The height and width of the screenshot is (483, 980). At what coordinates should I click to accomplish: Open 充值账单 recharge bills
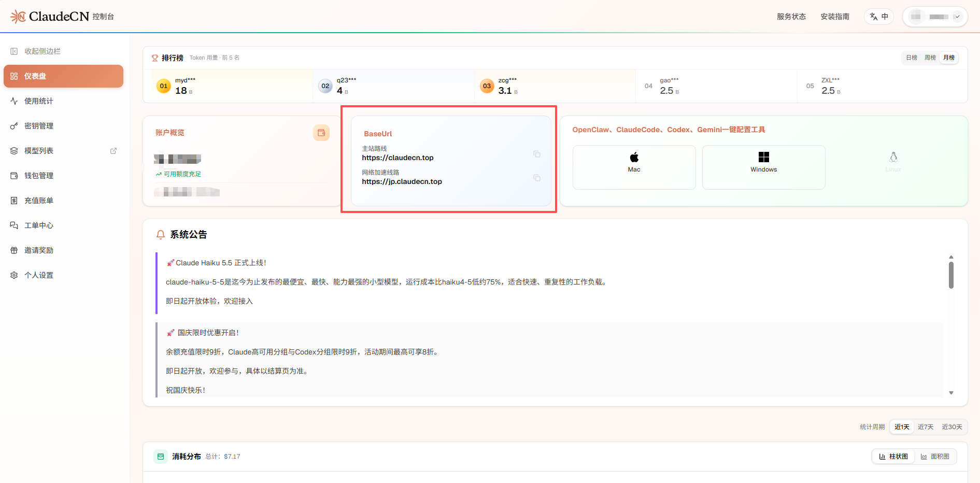coord(63,201)
